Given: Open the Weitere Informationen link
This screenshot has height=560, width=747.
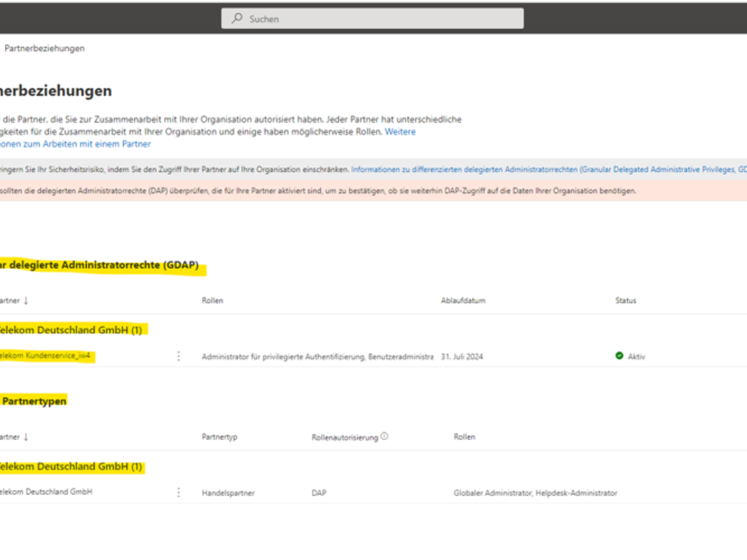Looking at the screenshot, I should point(400,132).
